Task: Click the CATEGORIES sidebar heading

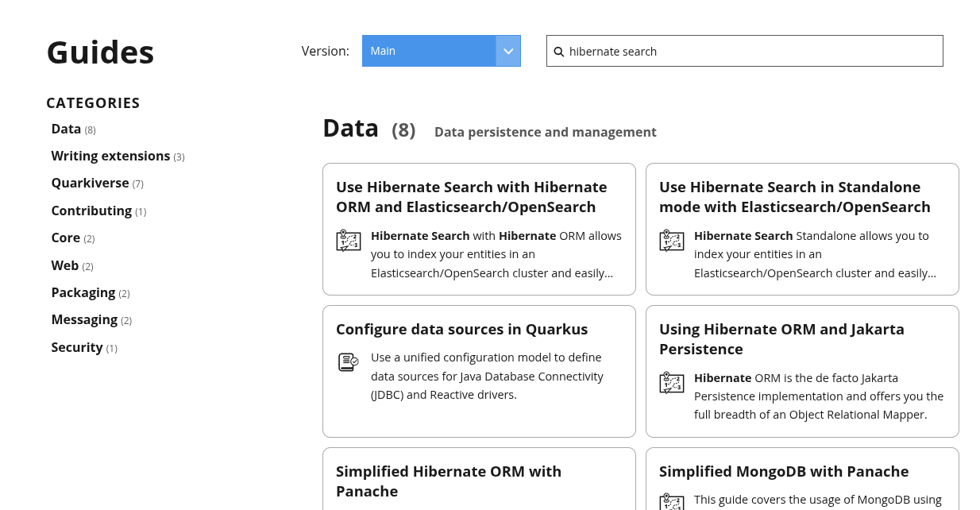Action: click(93, 102)
